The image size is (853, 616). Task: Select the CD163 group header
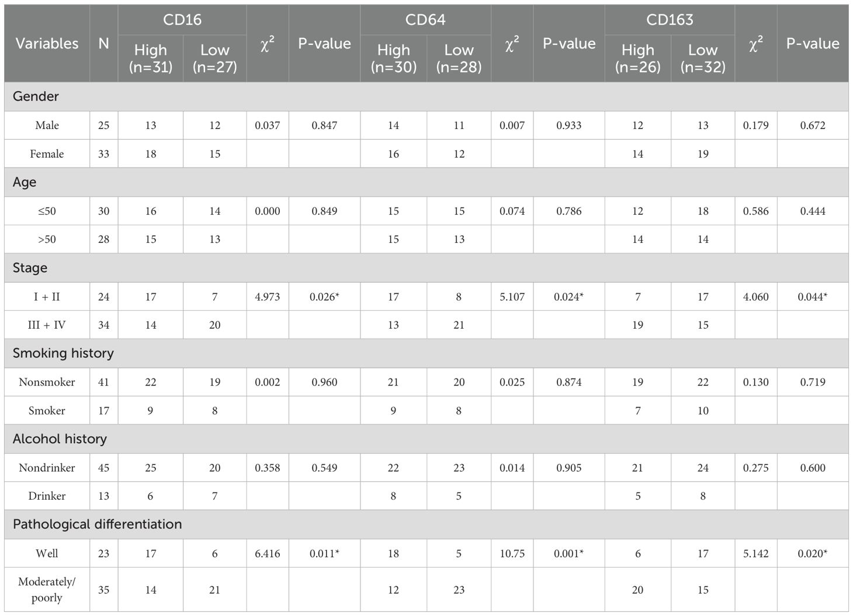pos(670,20)
